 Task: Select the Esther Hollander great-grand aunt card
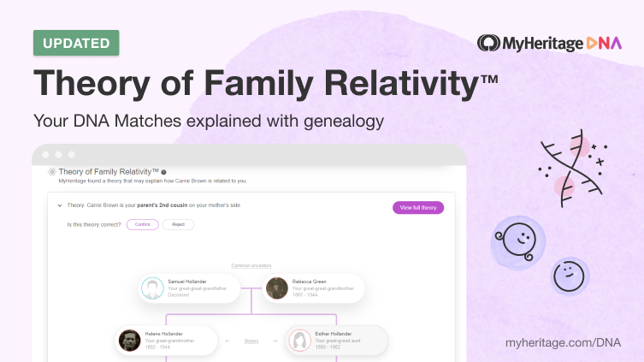point(336,341)
